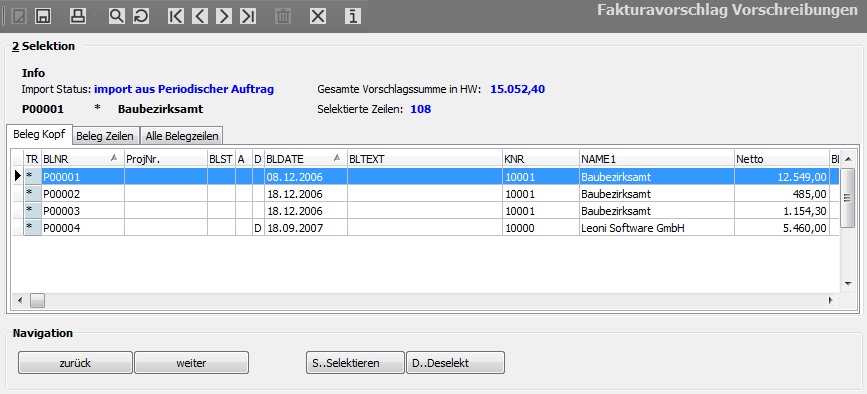Jump to first record icon

[x=176, y=16]
